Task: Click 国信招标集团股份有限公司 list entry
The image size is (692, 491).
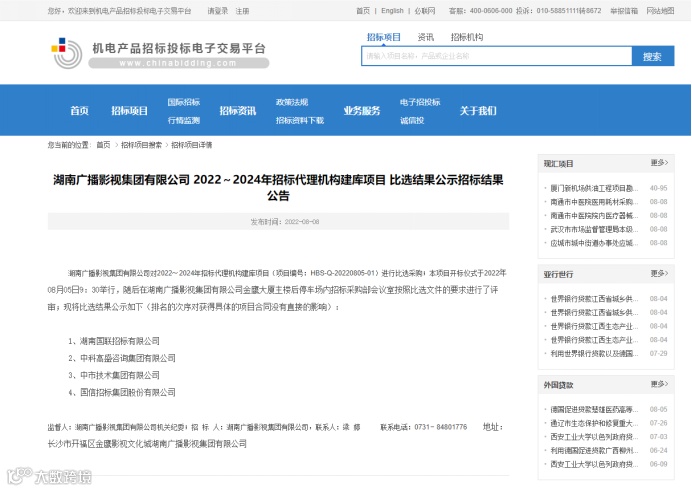Action: coord(128,392)
